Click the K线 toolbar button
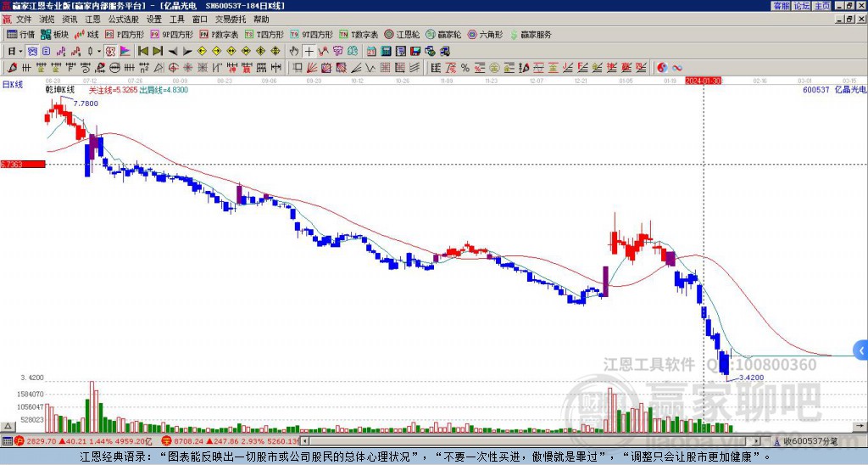868x465 pixels. pos(86,34)
